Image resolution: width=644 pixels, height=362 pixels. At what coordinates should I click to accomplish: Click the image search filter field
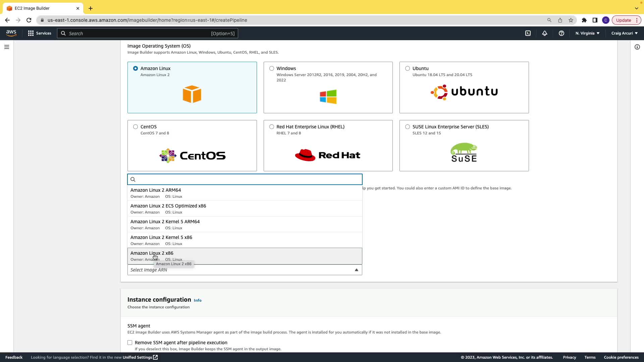point(248,179)
